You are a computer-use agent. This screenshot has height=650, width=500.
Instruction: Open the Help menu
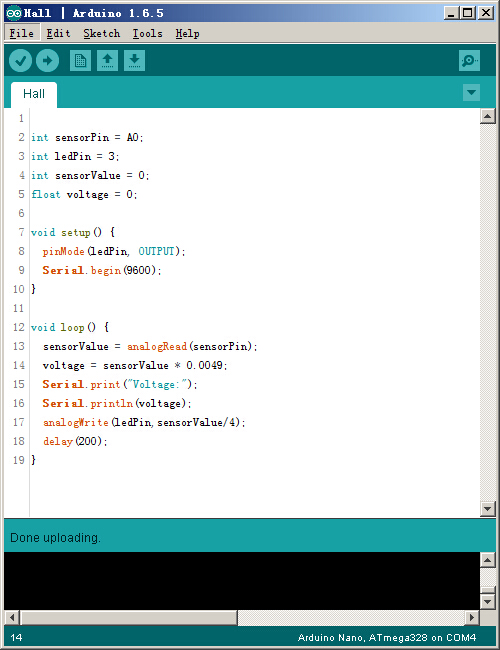[187, 33]
